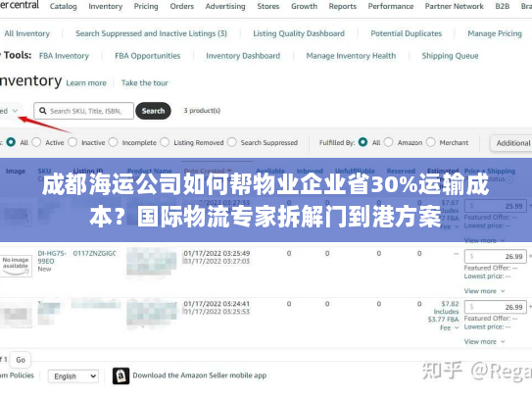Screen dimensions: 532x400
Task: Open the Catalog menu
Action: 63,7
